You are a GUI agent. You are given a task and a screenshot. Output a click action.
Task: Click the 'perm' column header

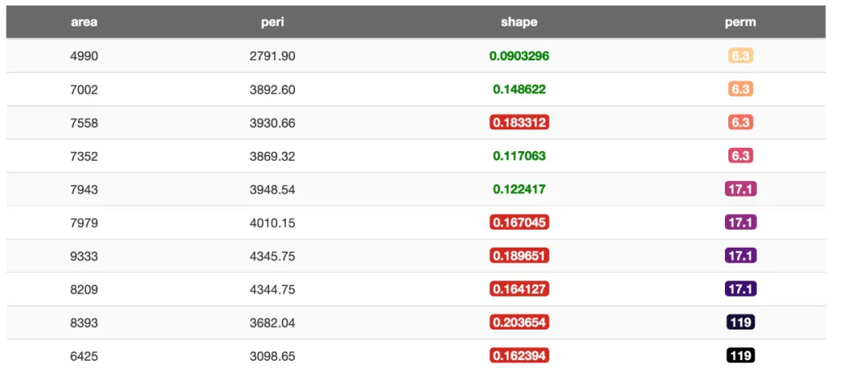coord(740,23)
